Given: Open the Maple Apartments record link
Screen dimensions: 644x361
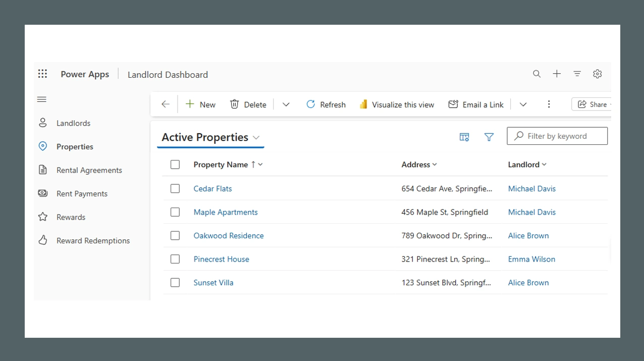Looking at the screenshot, I should click(x=226, y=212).
